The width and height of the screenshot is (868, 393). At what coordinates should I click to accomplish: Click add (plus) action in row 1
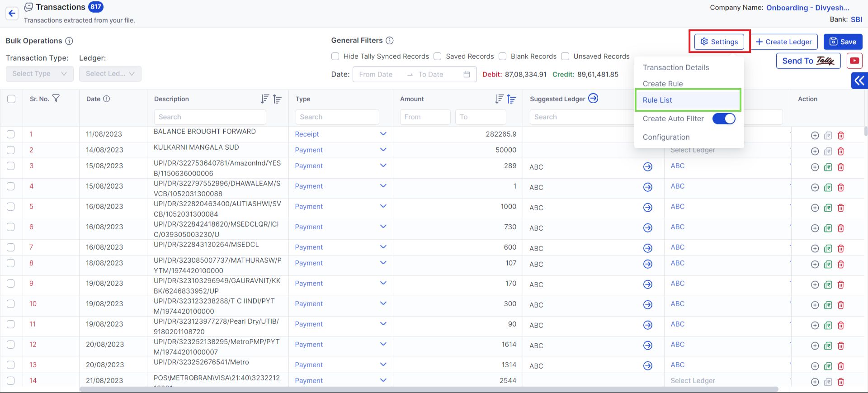tap(815, 136)
